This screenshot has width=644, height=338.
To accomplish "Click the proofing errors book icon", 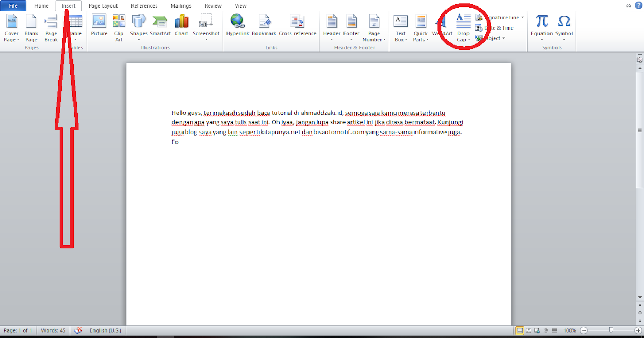I will click(x=78, y=330).
